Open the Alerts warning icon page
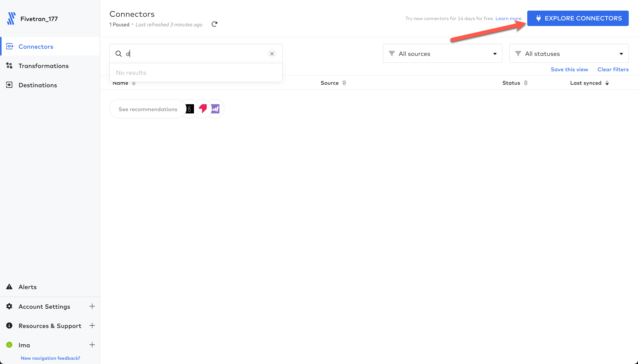The height and width of the screenshot is (364, 638). click(x=9, y=287)
